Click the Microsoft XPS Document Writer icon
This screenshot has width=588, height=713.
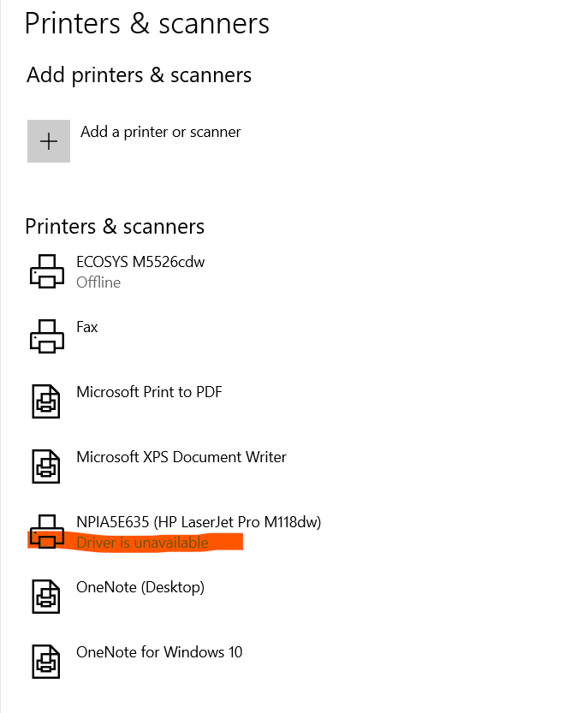pos(47,466)
